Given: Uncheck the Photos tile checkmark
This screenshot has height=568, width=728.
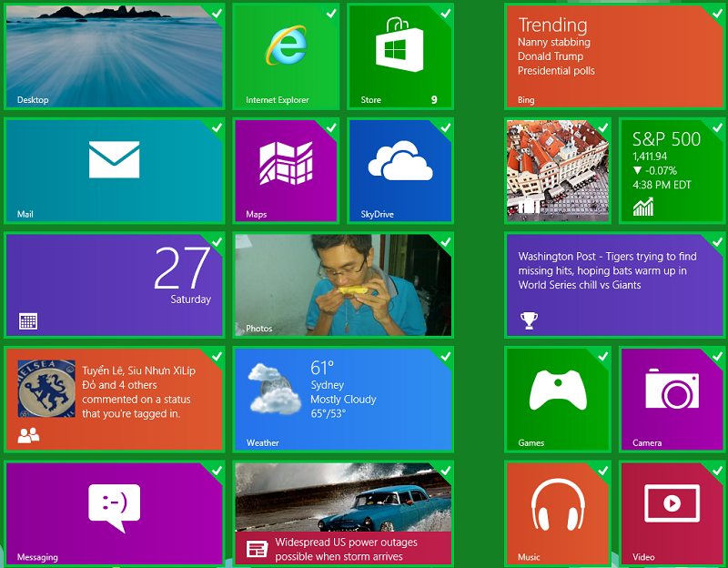Looking at the screenshot, I should (445, 242).
